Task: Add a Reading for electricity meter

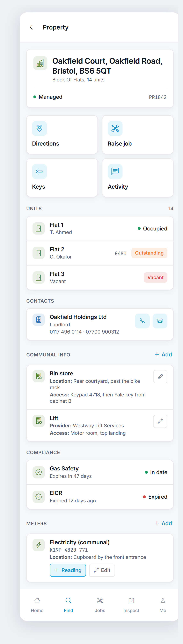Action: tap(68, 570)
